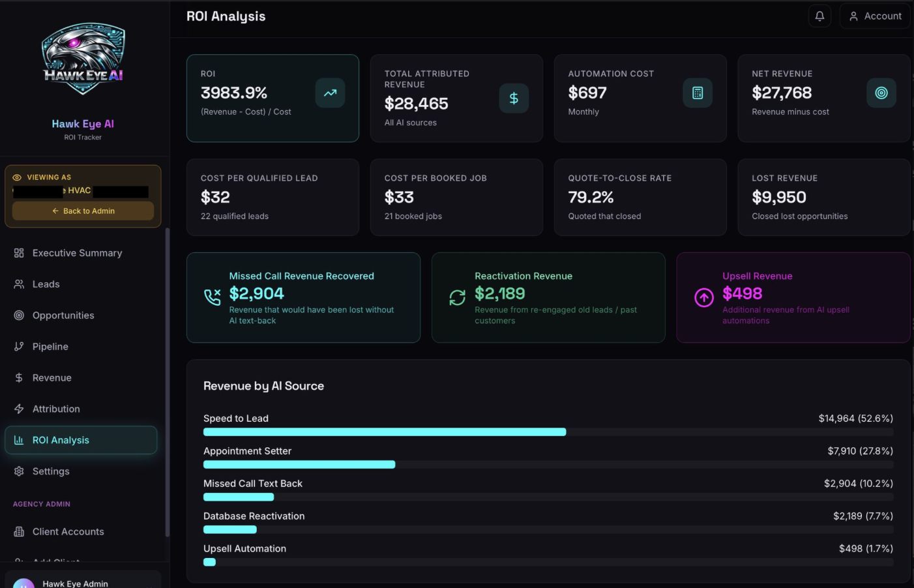Click the trending chart icon on ROI card

(x=330, y=93)
